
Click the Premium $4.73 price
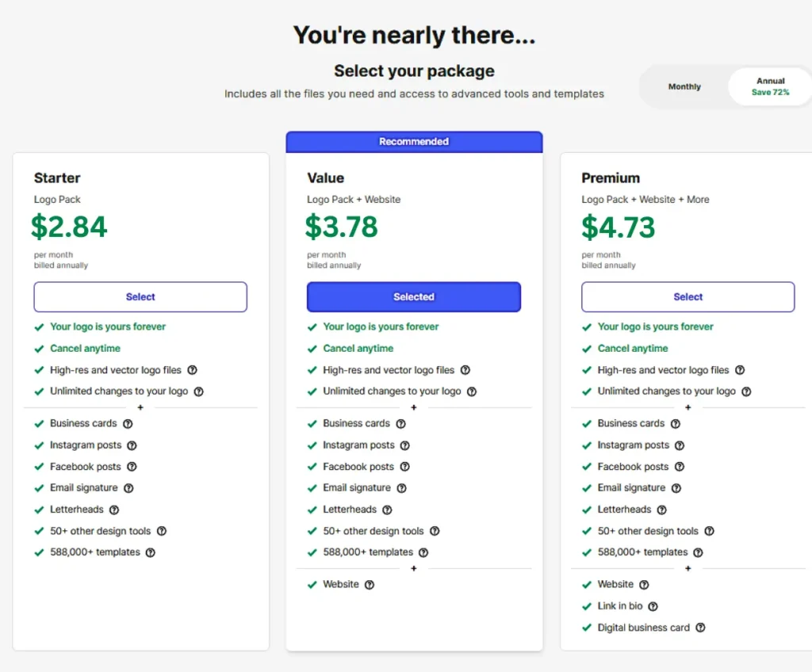(619, 227)
